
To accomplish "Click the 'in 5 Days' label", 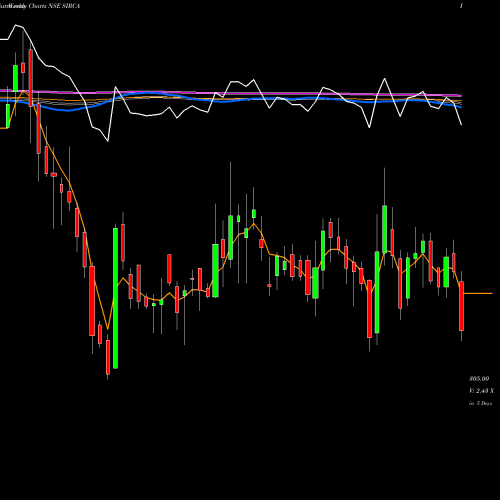I will (x=480, y=403).
